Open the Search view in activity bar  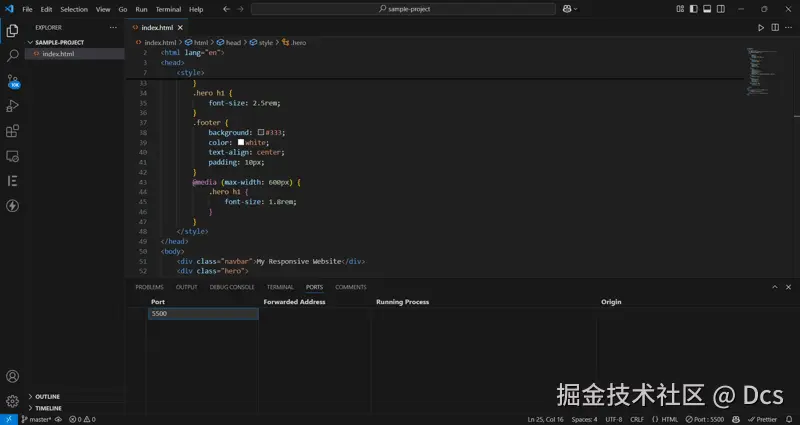(x=12, y=56)
